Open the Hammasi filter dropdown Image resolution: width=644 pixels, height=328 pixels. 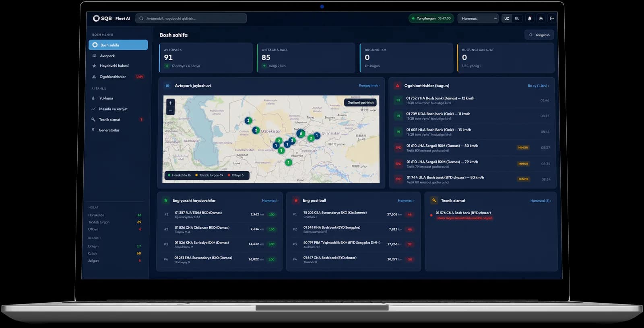tap(478, 18)
